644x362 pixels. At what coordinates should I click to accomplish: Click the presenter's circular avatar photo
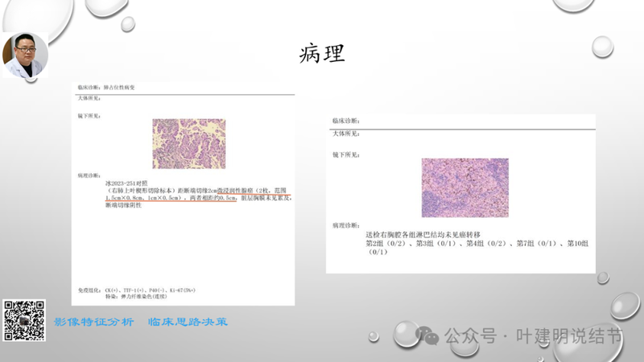click(25, 56)
